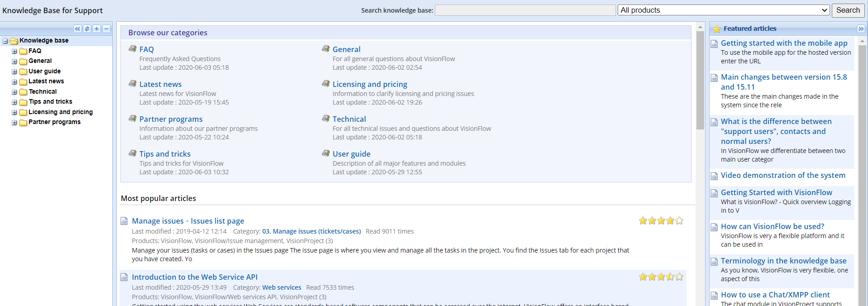Expand all tree nodes with plus icon
Screen dimensions: 868x306
coord(96,29)
